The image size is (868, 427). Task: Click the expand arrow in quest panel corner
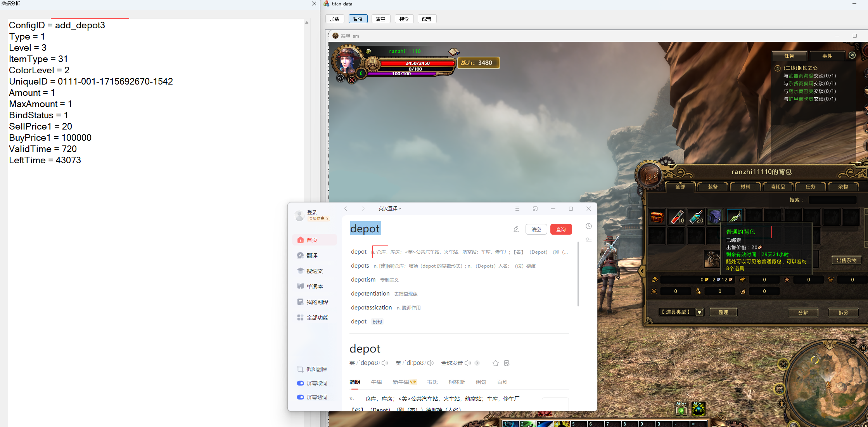pyautogui.click(x=852, y=55)
